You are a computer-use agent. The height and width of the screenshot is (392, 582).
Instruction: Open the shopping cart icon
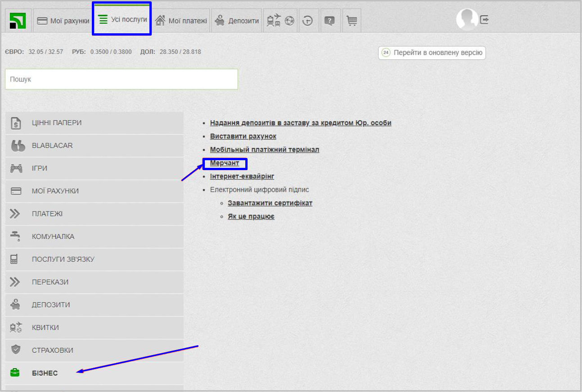(352, 21)
